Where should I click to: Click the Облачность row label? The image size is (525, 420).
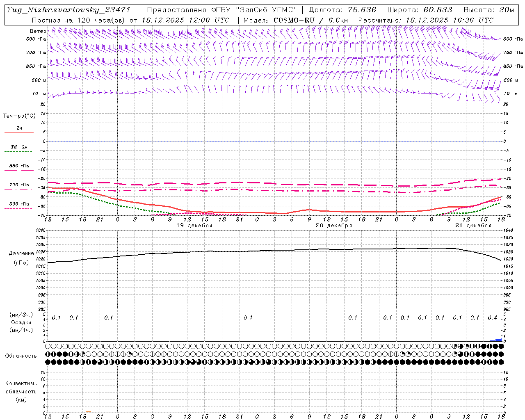(21, 356)
